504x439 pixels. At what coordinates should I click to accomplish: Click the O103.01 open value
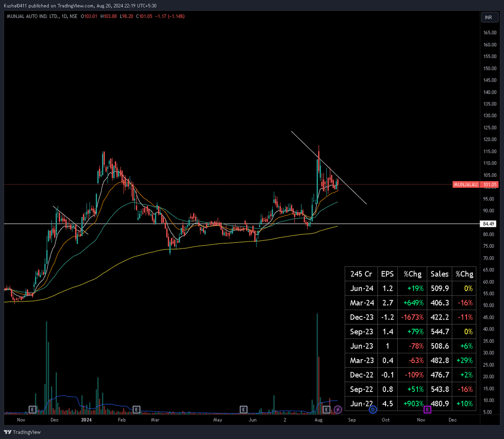click(x=89, y=16)
